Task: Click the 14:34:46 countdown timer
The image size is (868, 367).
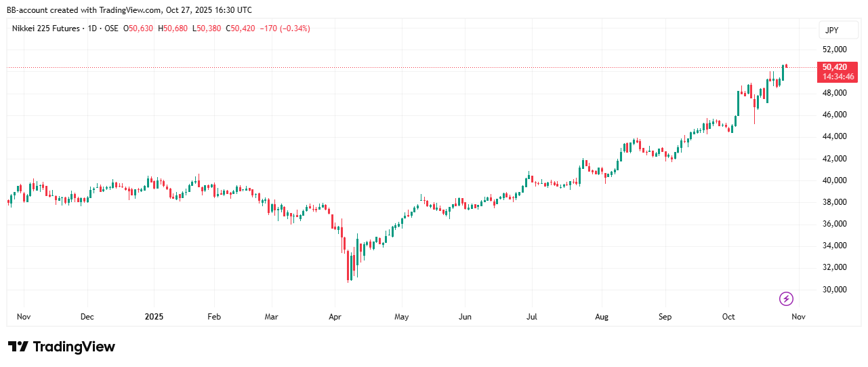Action: click(839, 77)
